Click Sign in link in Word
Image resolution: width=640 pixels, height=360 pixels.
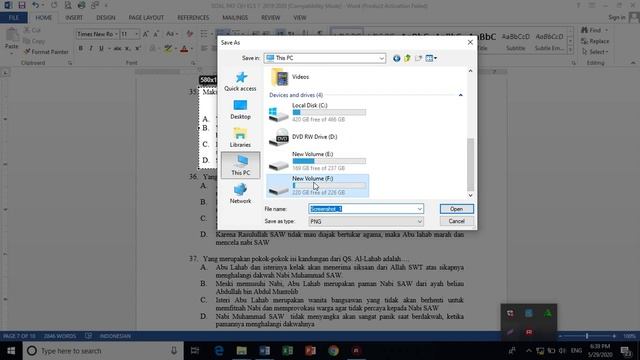(616, 18)
